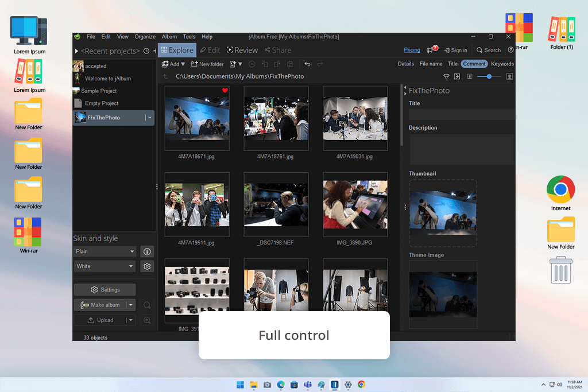Click the rotate left toolbar icon
Viewport: 588px width, 392px height.
click(265, 64)
